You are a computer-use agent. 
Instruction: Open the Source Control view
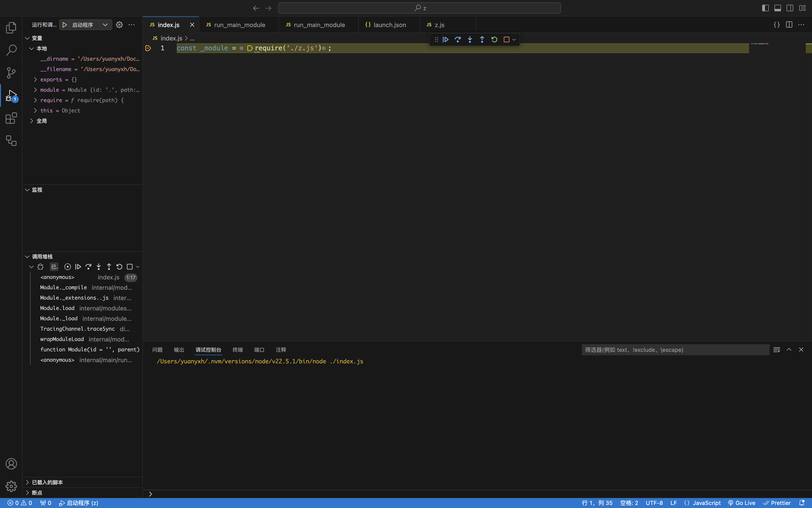coord(11,73)
